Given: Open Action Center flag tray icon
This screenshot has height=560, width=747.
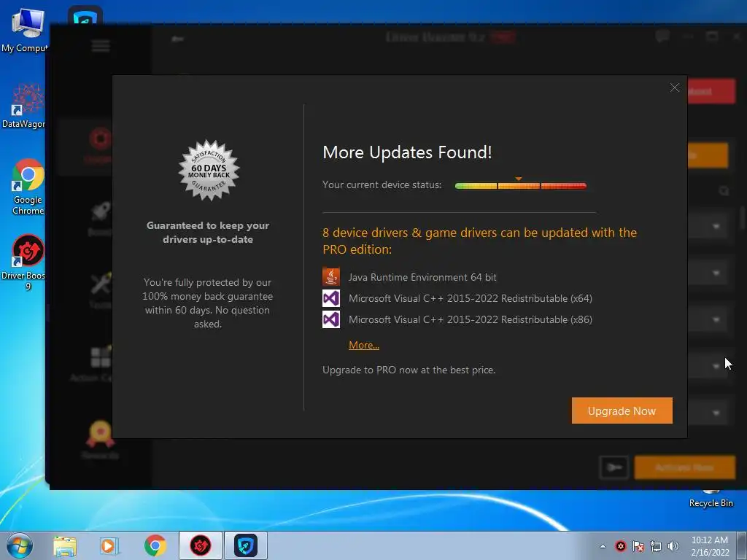Looking at the screenshot, I should (x=638, y=546).
